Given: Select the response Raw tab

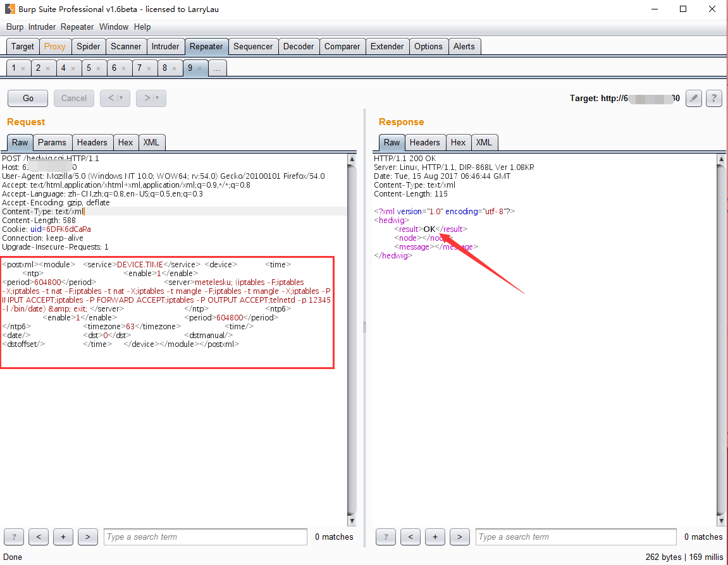Looking at the screenshot, I should (x=392, y=142).
